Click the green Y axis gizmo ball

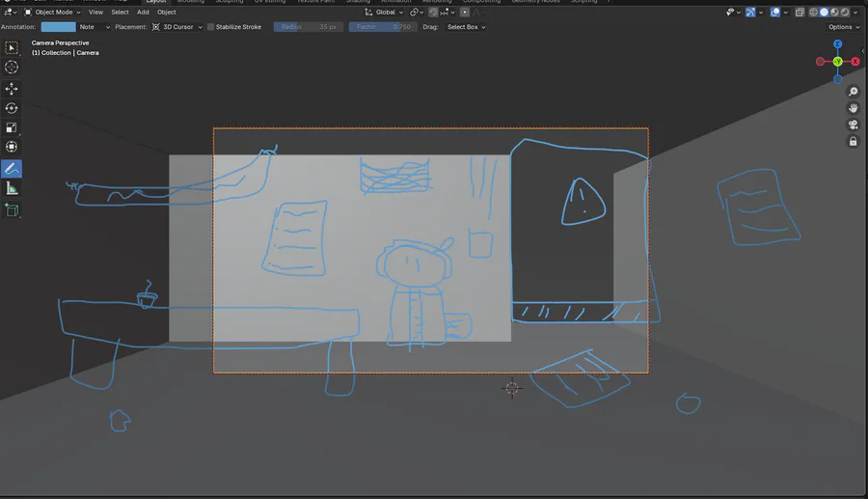(837, 62)
